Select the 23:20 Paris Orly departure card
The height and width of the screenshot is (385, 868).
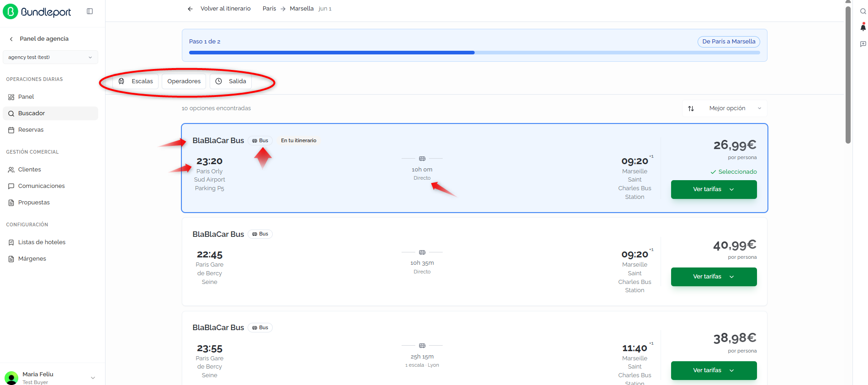pyautogui.click(x=475, y=168)
